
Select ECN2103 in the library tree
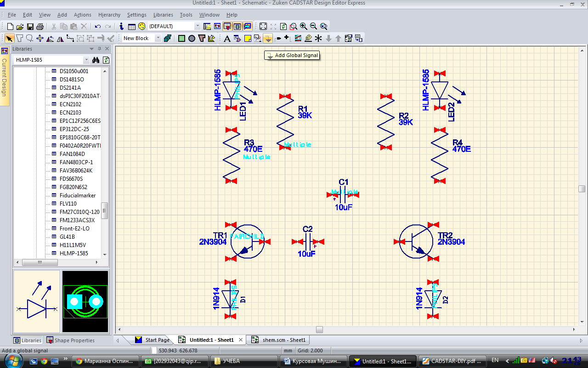coord(70,113)
